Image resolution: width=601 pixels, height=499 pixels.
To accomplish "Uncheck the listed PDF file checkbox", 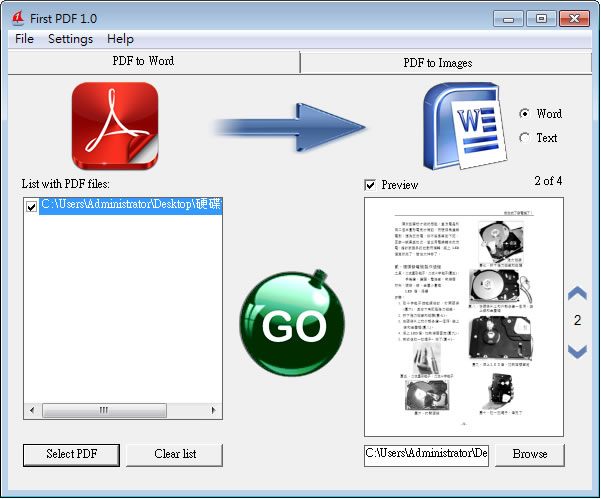I will click(31, 207).
